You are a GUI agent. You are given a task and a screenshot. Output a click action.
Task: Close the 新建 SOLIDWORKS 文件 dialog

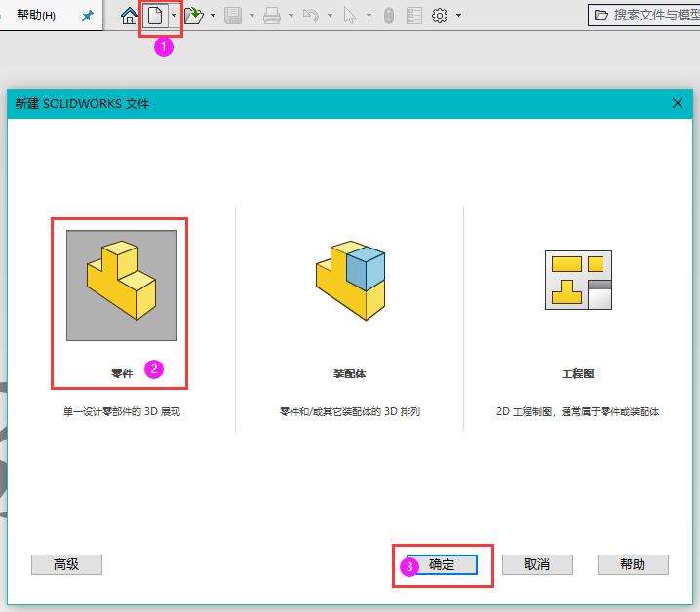[x=678, y=103]
